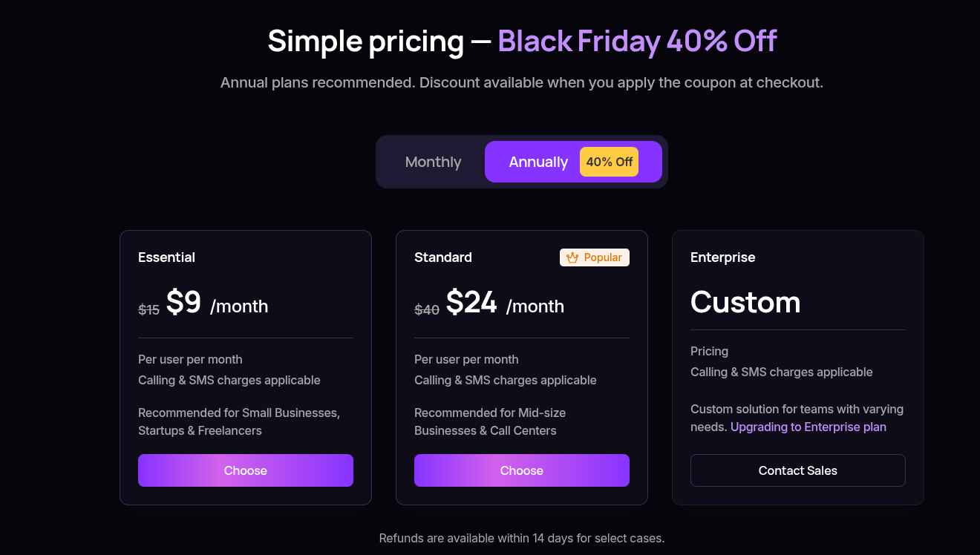This screenshot has height=555, width=980.
Task: Click the Black Friday 40% Off heading
Action: click(x=637, y=41)
